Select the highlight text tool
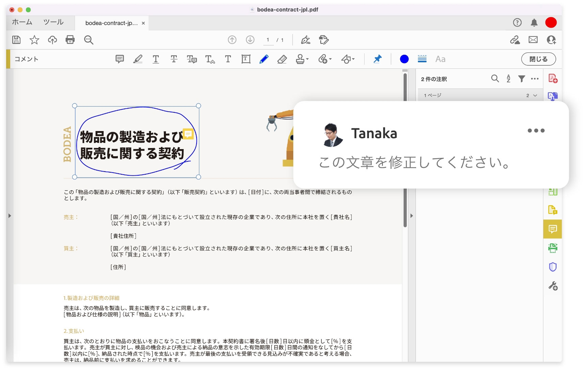The image size is (588, 370). tap(138, 59)
